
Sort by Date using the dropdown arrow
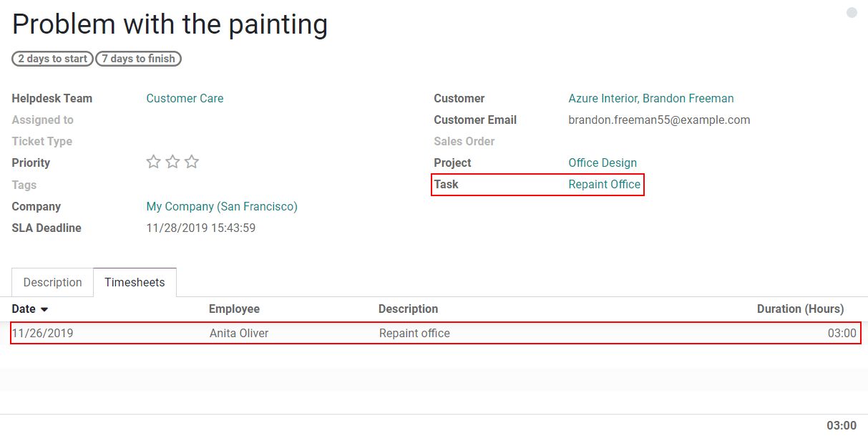coord(44,309)
